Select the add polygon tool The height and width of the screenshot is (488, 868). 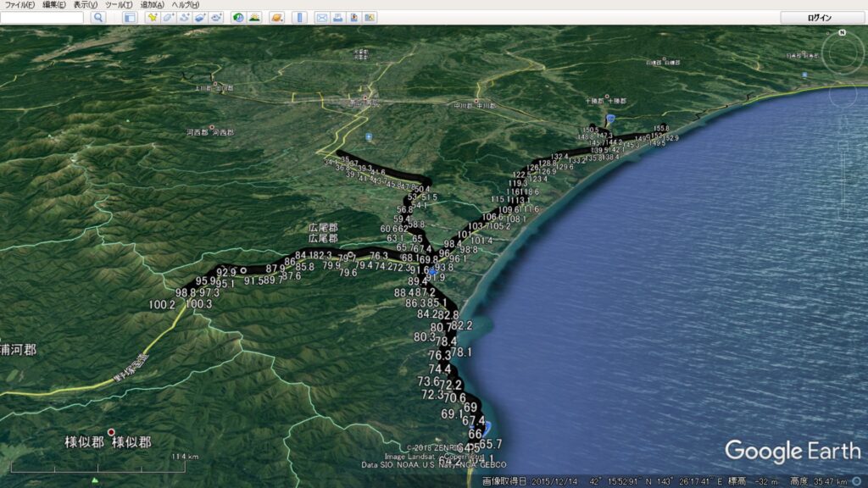168,18
